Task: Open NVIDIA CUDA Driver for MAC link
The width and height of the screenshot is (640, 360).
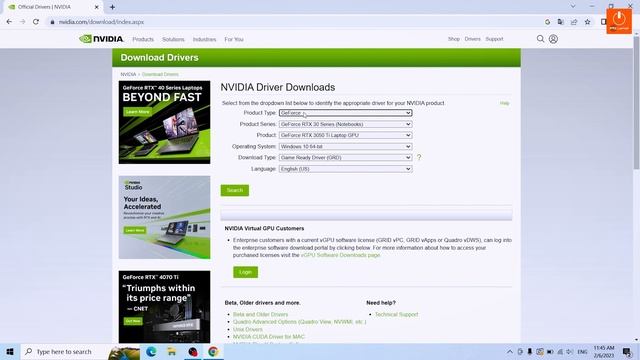Action: tap(269, 337)
